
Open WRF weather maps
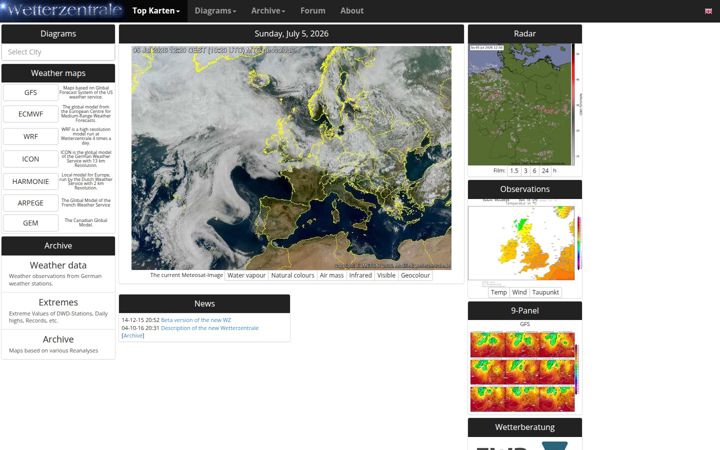[31, 136]
